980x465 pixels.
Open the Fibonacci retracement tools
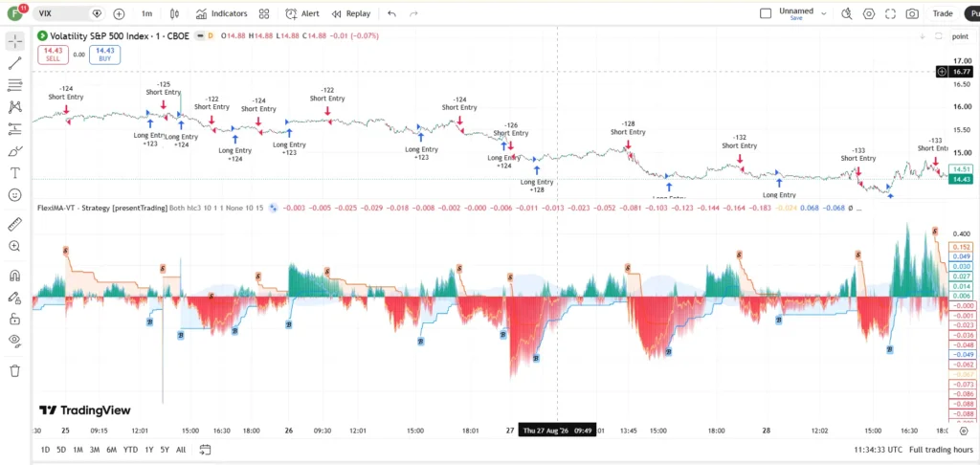(x=15, y=85)
